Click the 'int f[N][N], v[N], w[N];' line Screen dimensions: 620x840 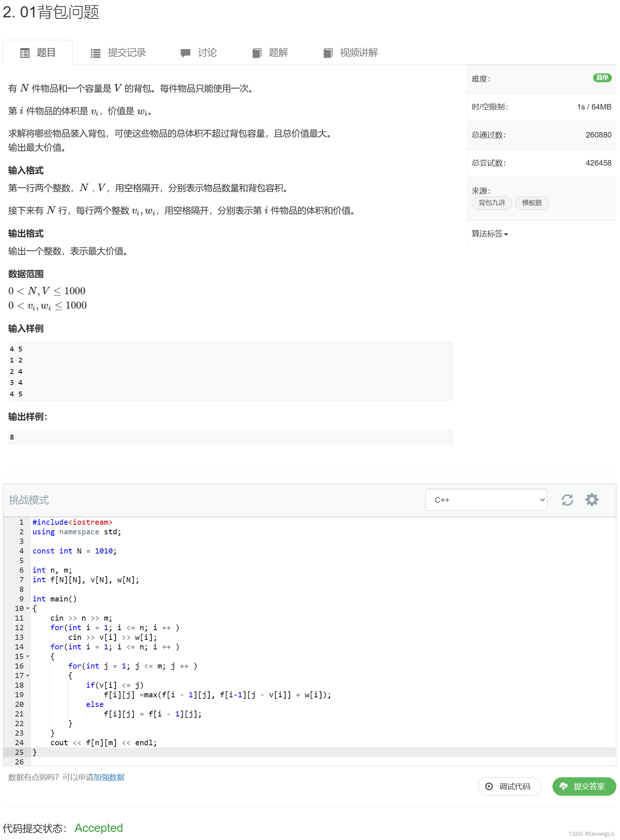click(86, 580)
